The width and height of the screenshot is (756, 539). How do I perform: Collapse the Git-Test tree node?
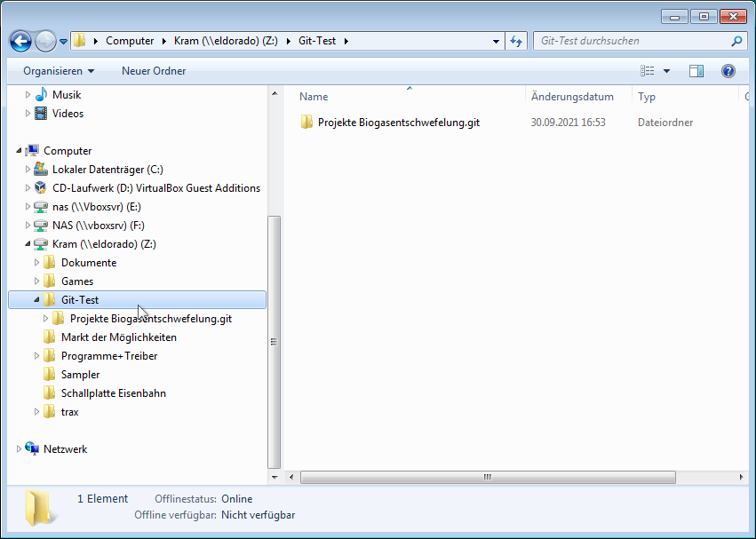coord(36,300)
